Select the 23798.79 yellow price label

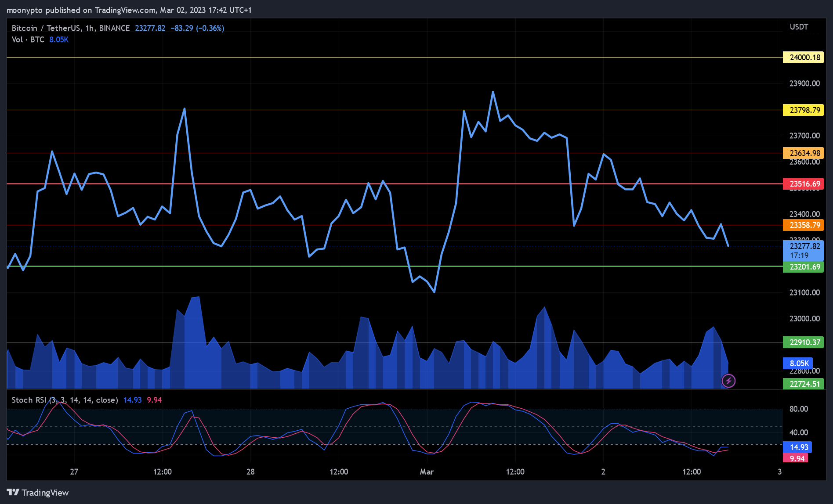(803, 110)
